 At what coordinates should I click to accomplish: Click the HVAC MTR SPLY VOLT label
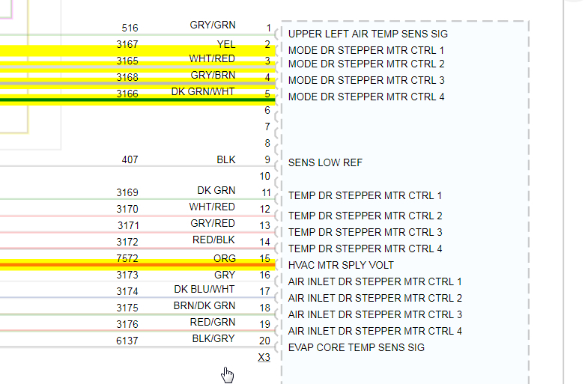click(341, 266)
